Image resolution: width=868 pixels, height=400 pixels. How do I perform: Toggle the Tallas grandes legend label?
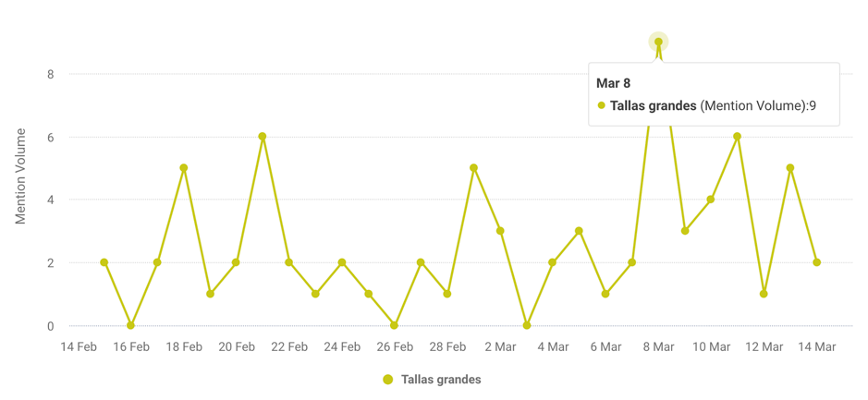pyautogui.click(x=441, y=380)
